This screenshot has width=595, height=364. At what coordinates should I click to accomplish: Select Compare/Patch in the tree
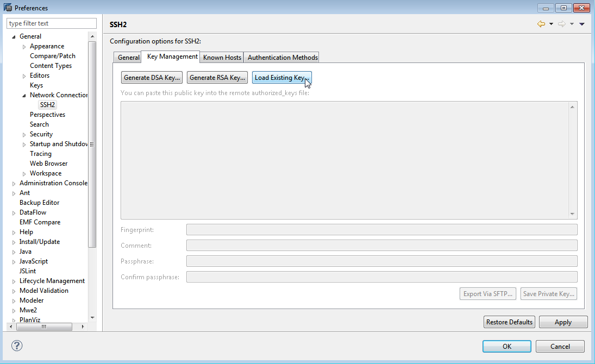[53, 56]
